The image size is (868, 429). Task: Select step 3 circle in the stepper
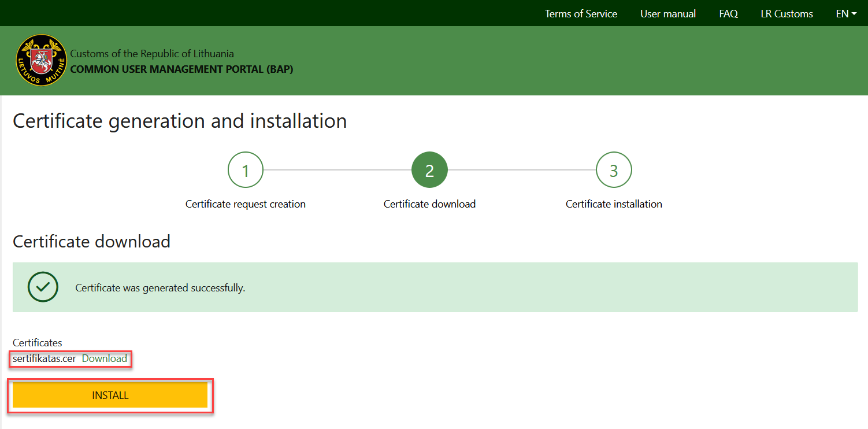coord(614,170)
